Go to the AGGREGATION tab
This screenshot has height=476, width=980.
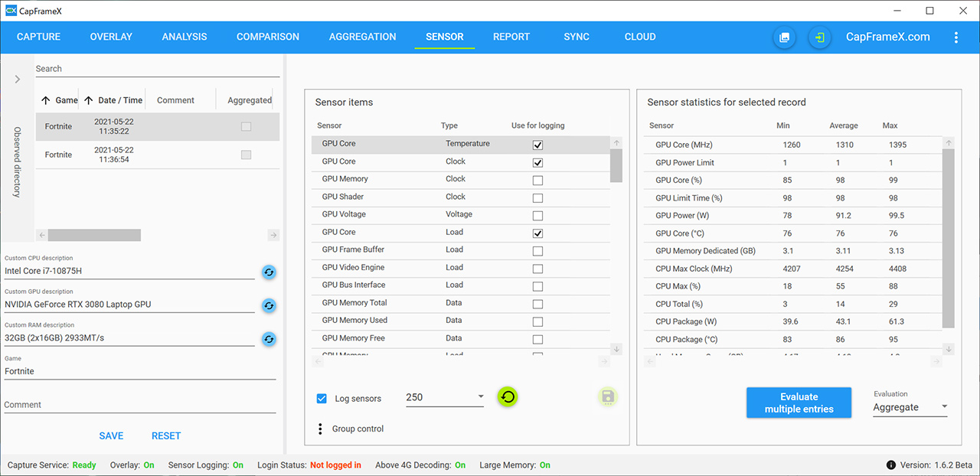pyautogui.click(x=363, y=37)
